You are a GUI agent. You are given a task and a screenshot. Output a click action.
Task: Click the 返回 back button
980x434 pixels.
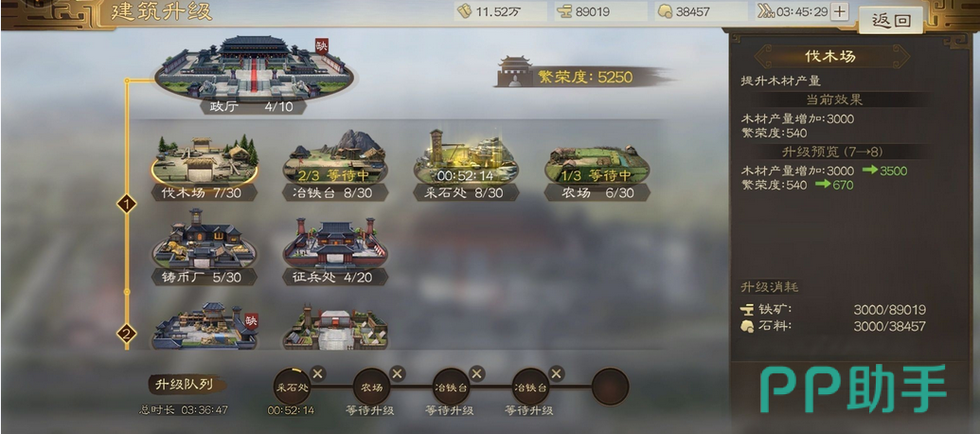[891, 21]
